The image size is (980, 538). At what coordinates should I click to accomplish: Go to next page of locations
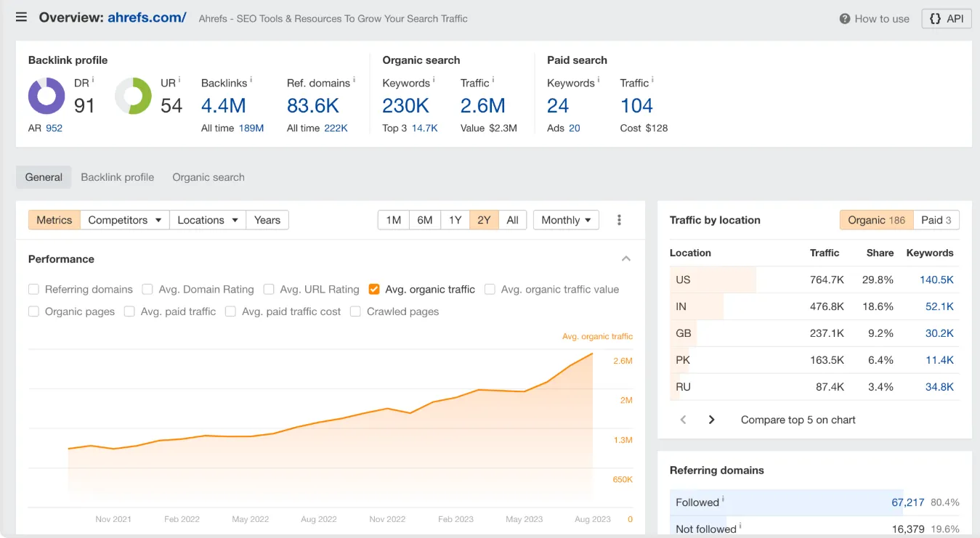[711, 420]
